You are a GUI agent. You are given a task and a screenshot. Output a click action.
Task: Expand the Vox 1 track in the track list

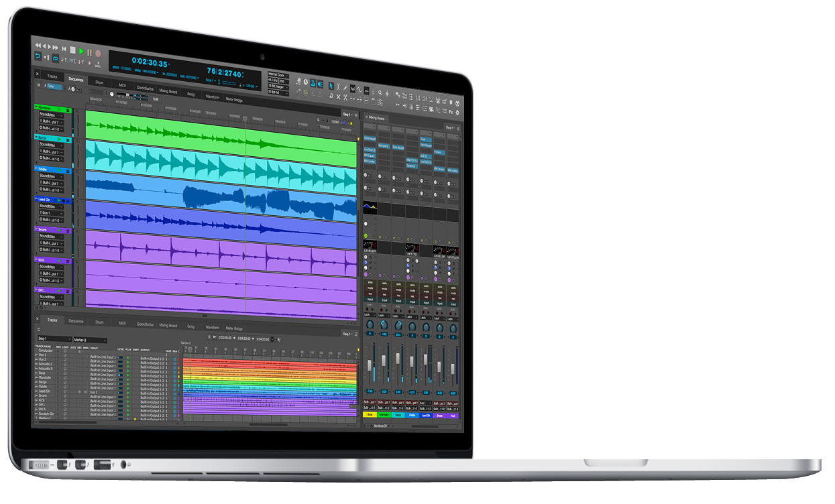pos(37,355)
